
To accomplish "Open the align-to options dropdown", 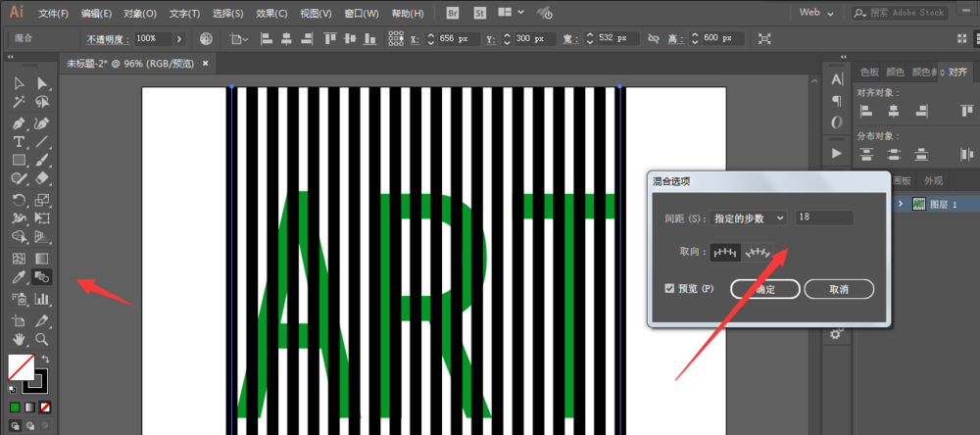I will pyautogui.click(x=239, y=39).
